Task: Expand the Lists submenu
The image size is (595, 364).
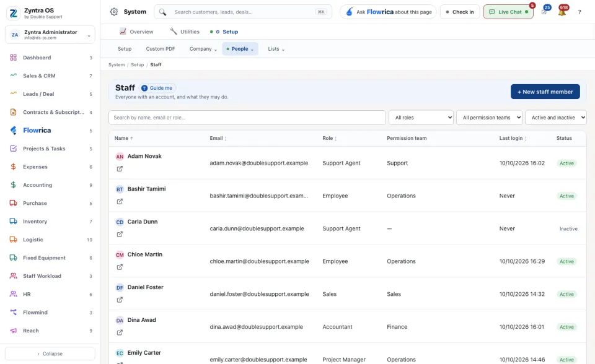Action: [x=276, y=49]
